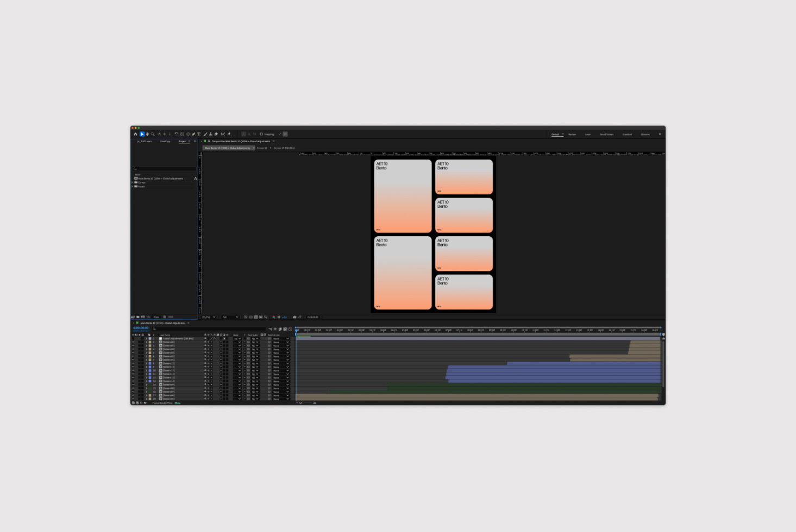Image resolution: width=796 pixels, height=532 pixels.
Task: Click the composition mini-flowchart icon in the timeline
Action: 270,329
